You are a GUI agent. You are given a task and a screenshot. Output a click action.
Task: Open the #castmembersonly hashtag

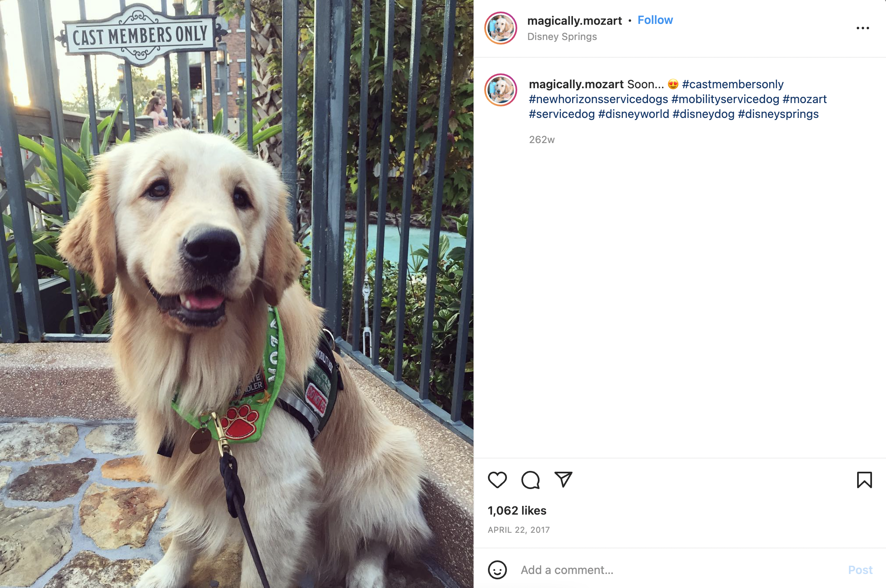tap(733, 84)
